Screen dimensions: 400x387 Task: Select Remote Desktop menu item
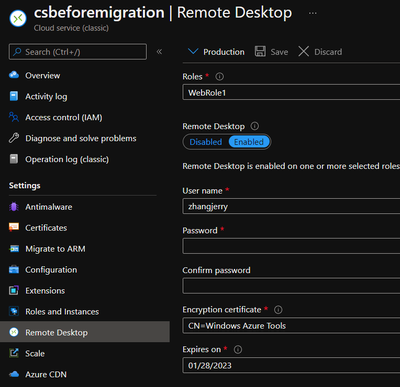click(x=85, y=332)
